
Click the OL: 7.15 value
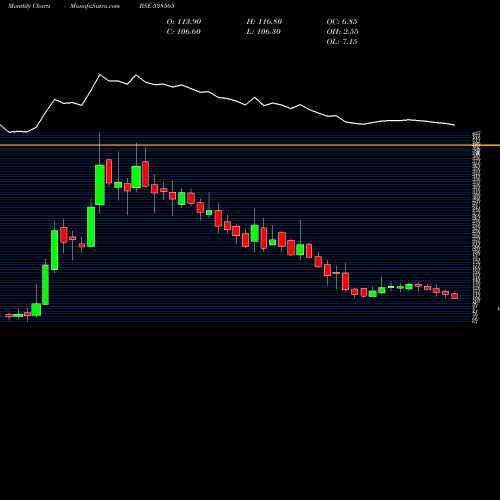tap(342, 42)
